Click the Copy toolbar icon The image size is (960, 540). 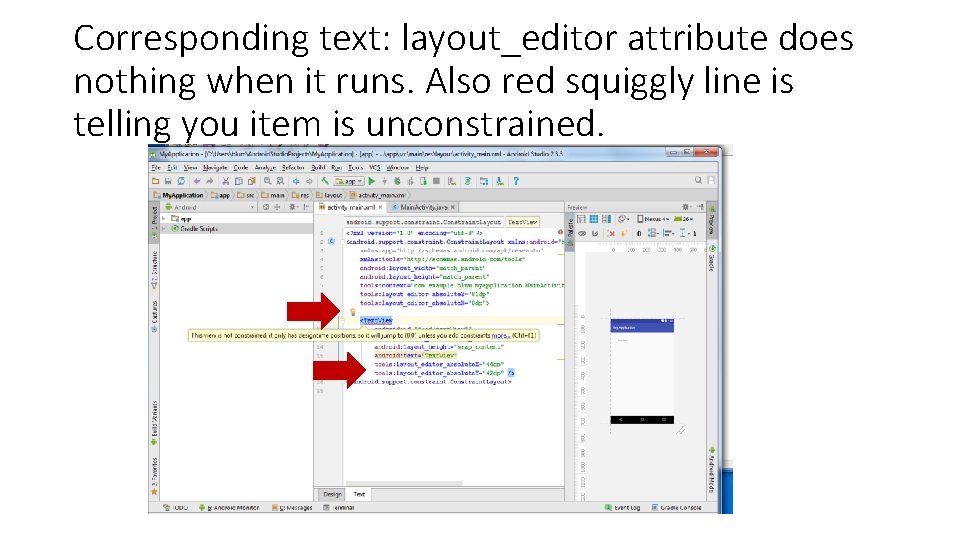point(238,181)
